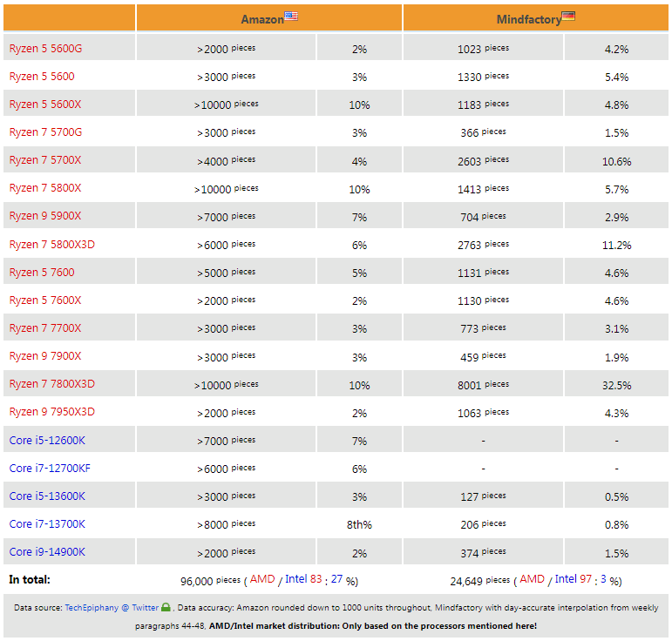Image resolution: width=672 pixels, height=641 pixels.
Task: Open the TechEpiphany @ Twitter link
Action: (x=112, y=608)
